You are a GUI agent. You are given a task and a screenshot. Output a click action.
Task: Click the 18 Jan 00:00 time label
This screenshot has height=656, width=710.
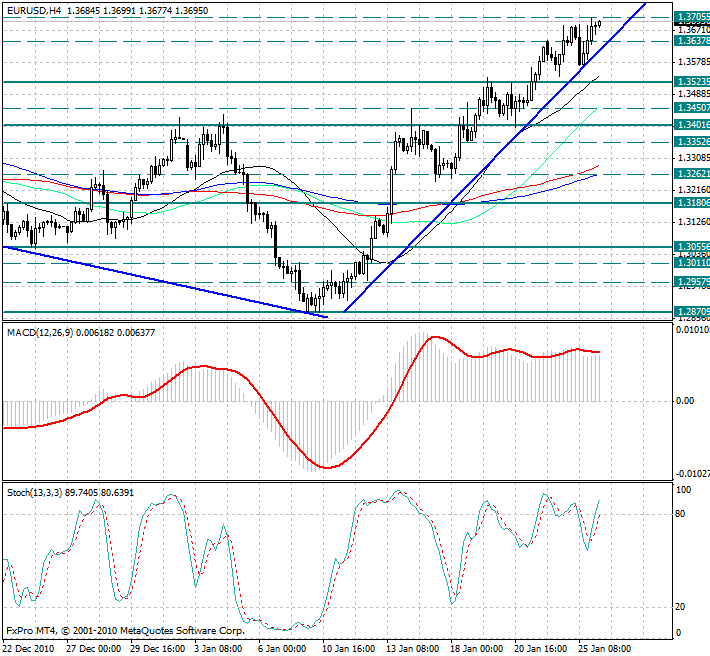[478, 649]
